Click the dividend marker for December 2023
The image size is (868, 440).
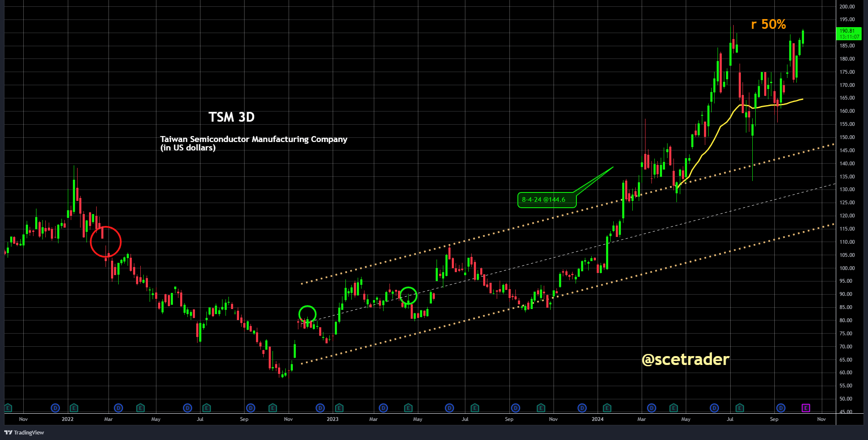point(582,408)
